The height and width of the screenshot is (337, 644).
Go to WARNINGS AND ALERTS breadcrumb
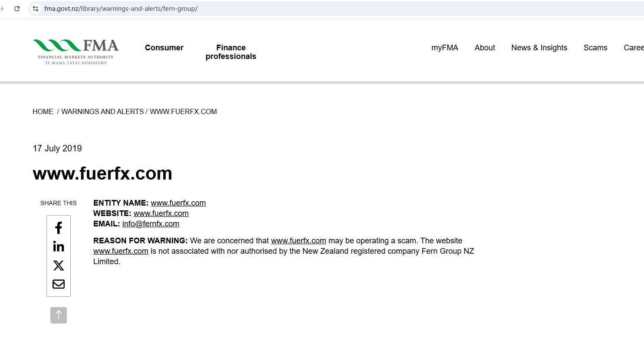102,112
